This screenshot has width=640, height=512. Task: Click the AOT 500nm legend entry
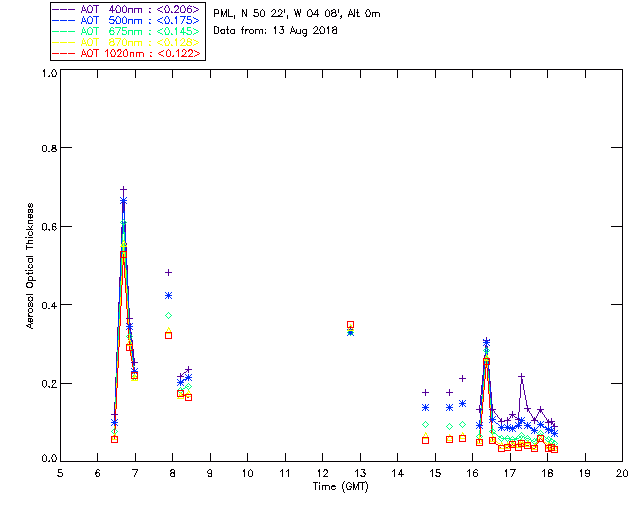127,20
